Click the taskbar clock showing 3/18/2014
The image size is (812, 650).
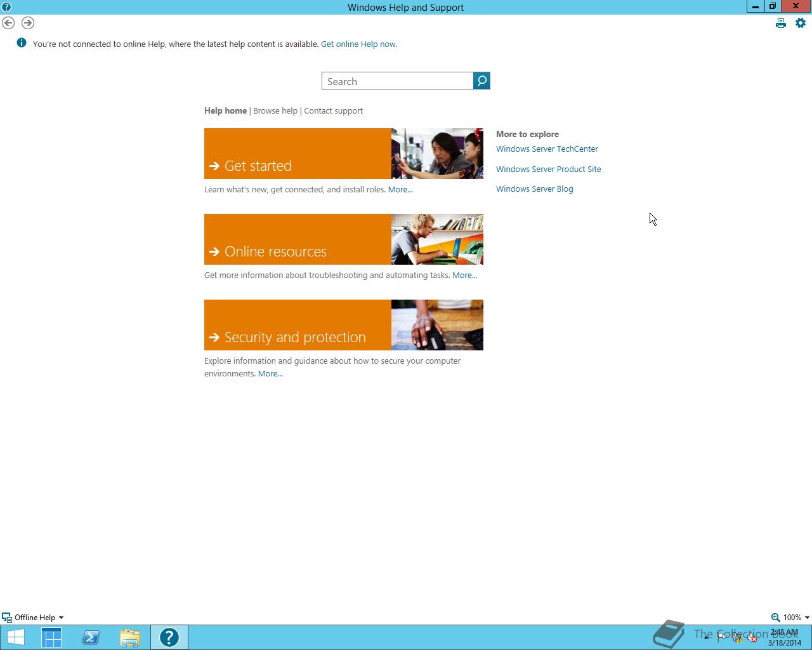[x=785, y=637]
